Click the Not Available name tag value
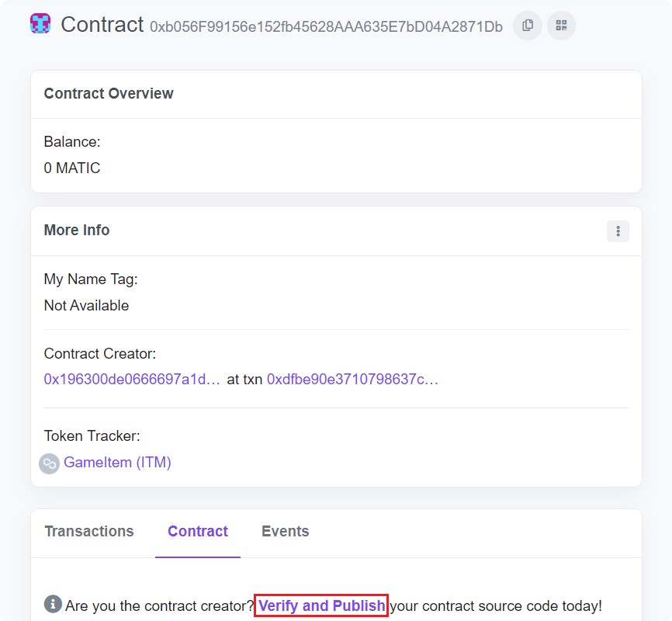Image resolution: width=672 pixels, height=621 pixels. (x=86, y=305)
